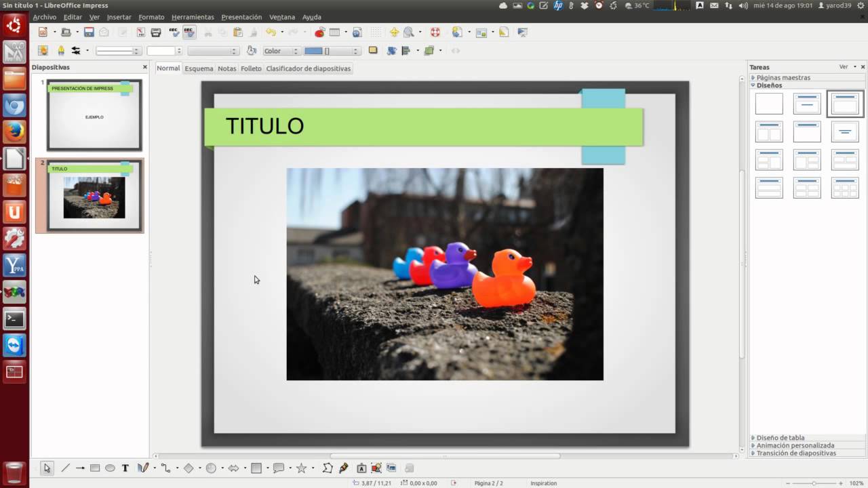Image resolution: width=868 pixels, height=488 pixels.
Task: Switch to the Esquema tab
Action: (x=199, y=68)
